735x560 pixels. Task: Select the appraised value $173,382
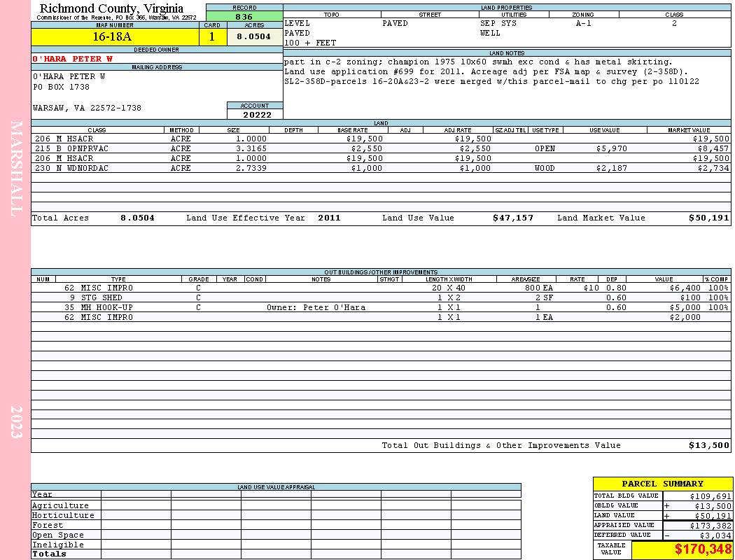pos(710,526)
